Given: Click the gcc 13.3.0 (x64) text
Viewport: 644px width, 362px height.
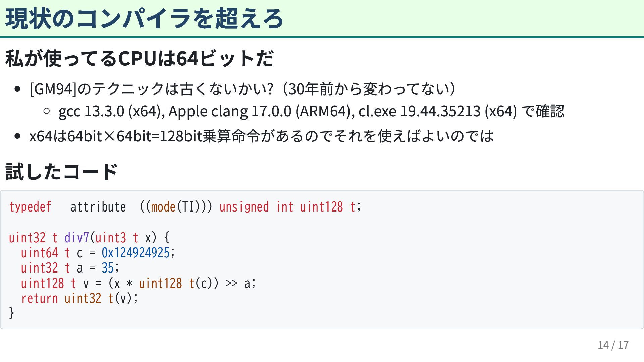Looking at the screenshot, I should 110,111.
